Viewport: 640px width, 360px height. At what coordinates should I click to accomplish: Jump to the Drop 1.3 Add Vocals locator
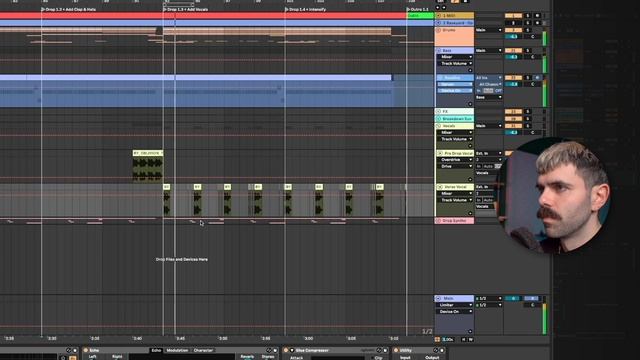point(186,9)
